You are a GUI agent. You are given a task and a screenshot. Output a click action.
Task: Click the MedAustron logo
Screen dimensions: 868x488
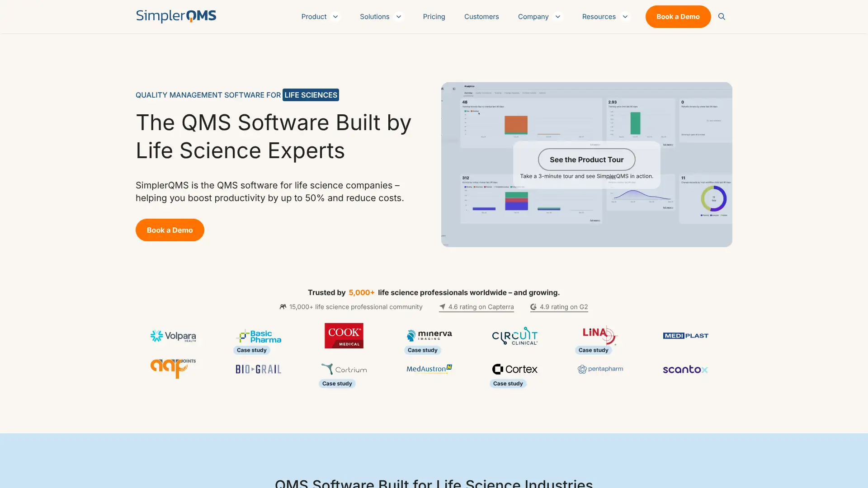tap(429, 369)
